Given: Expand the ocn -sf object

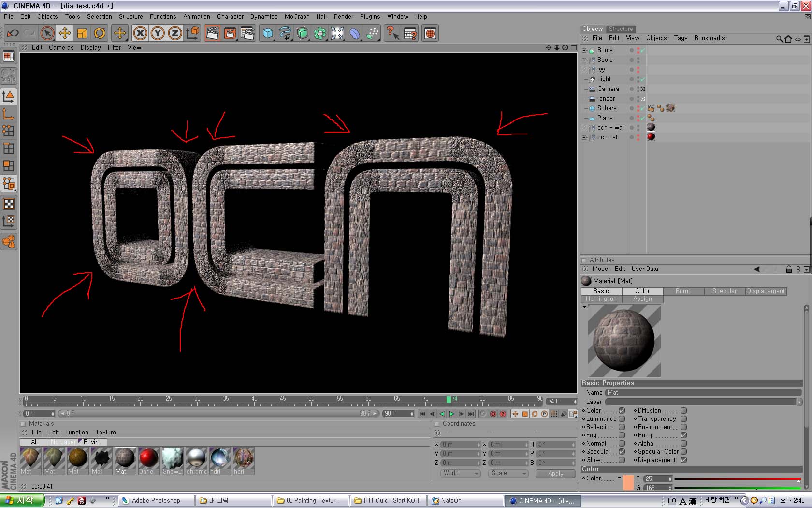Looking at the screenshot, I should (584, 137).
